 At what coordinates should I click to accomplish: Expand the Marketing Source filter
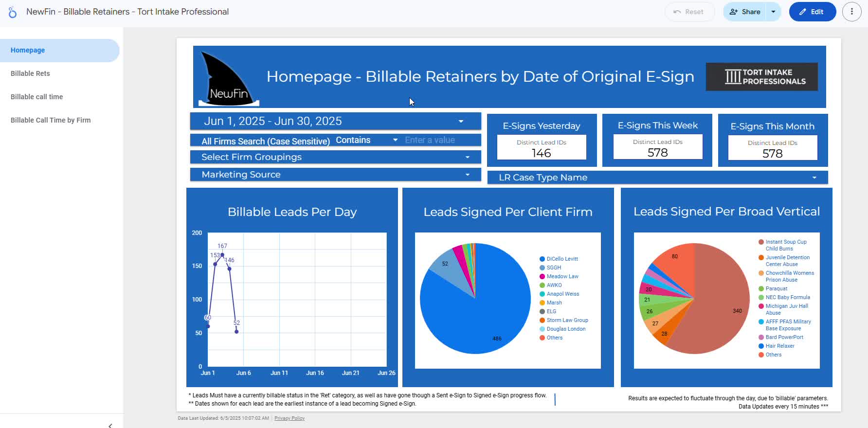point(335,175)
